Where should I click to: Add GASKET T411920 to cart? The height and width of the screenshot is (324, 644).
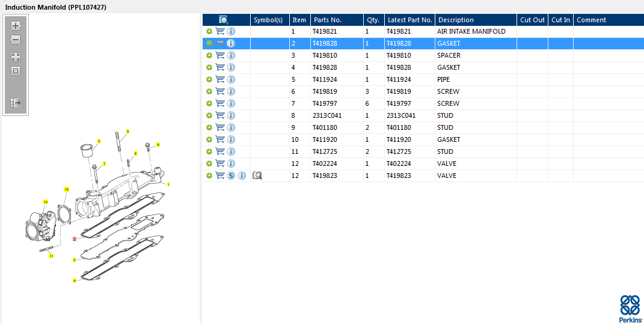(x=220, y=139)
